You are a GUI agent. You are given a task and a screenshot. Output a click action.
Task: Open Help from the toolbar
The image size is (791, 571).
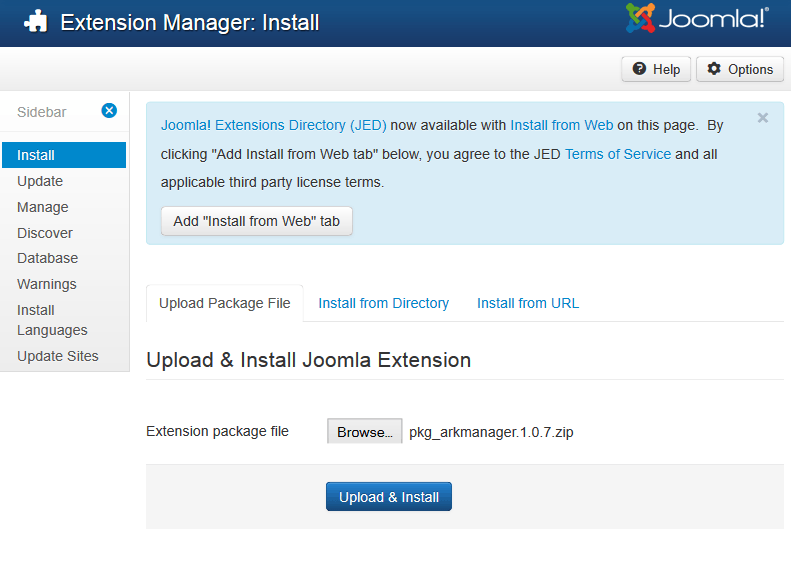coord(656,69)
